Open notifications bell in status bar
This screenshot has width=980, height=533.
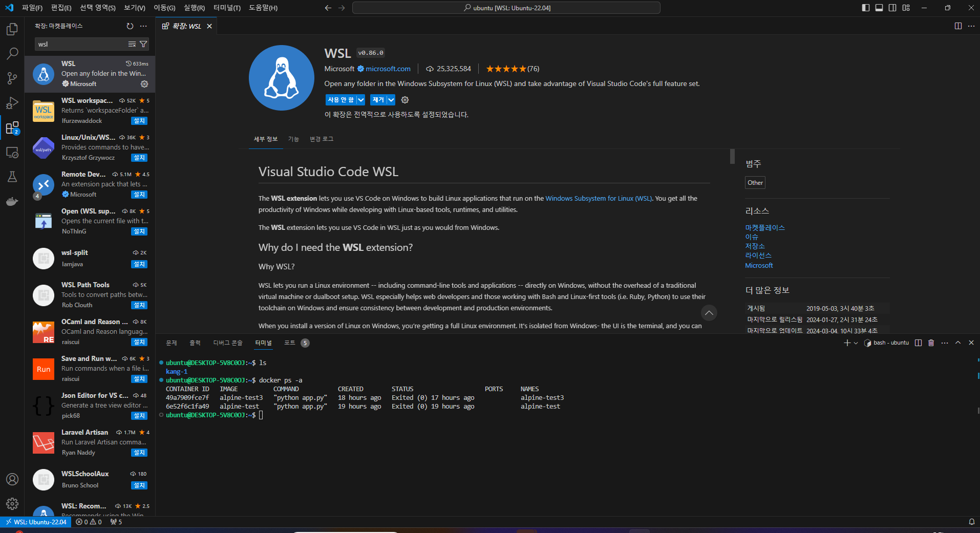click(971, 522)
